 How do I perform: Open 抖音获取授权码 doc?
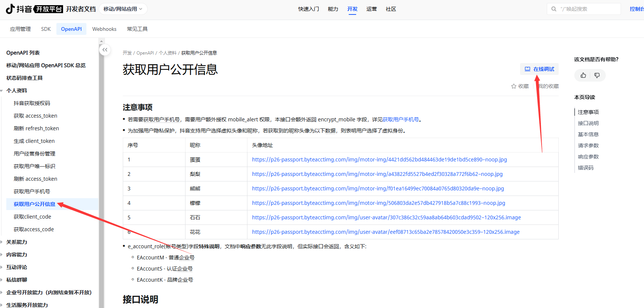tap(32, 103)
